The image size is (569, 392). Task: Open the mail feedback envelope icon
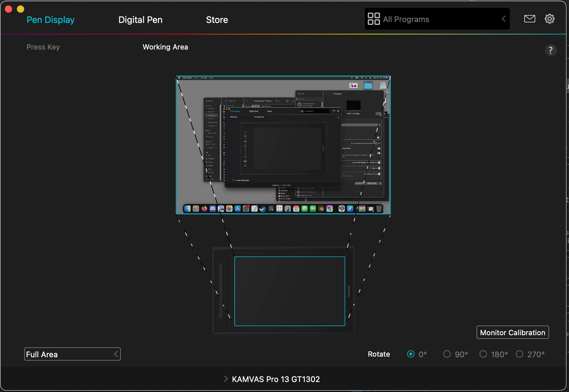coord(529,19)
